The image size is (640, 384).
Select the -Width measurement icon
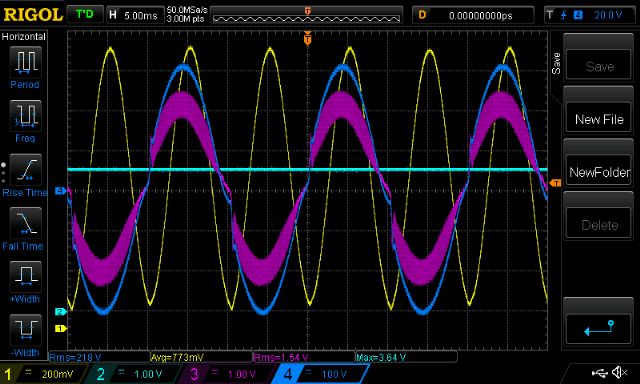coord(25,330)
